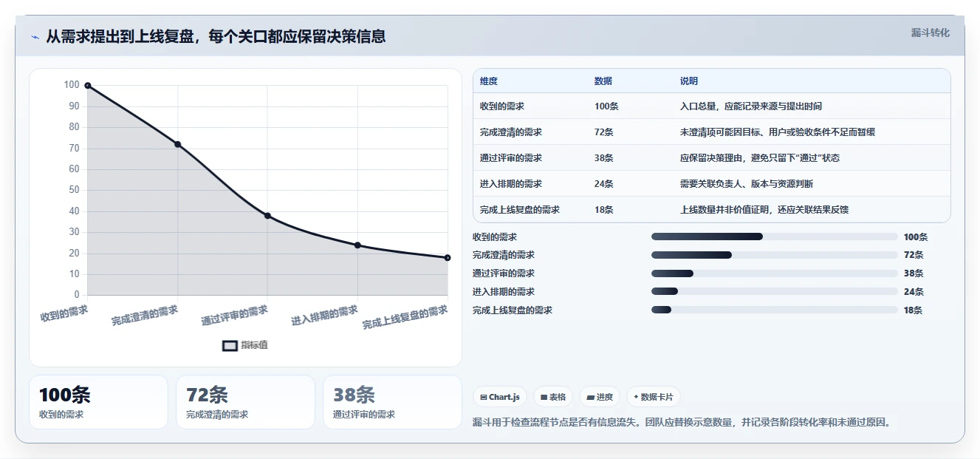
Task: Click the 数据 column header
Action: pos(603,81)
